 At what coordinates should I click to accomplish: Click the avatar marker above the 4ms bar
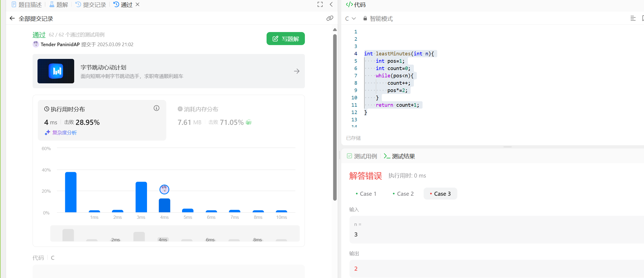click(x=164, y=189)
